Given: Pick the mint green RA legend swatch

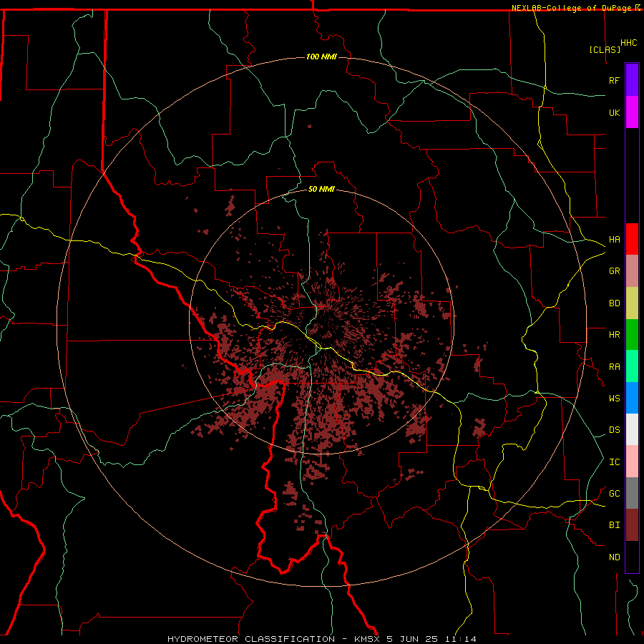Looking at the screenshot, I should pos(632,366).
